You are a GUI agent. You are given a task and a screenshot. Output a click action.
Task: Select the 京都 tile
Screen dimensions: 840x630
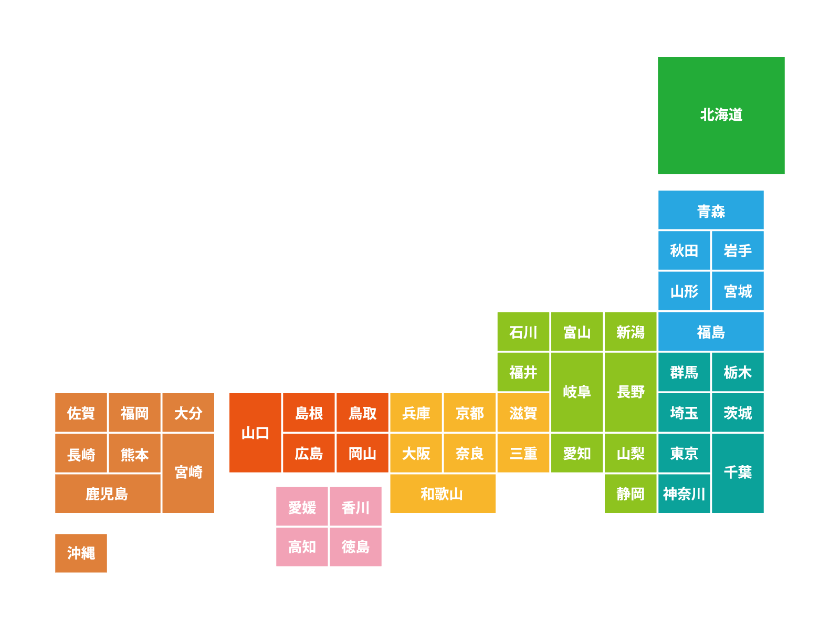[x=470, y=412]
